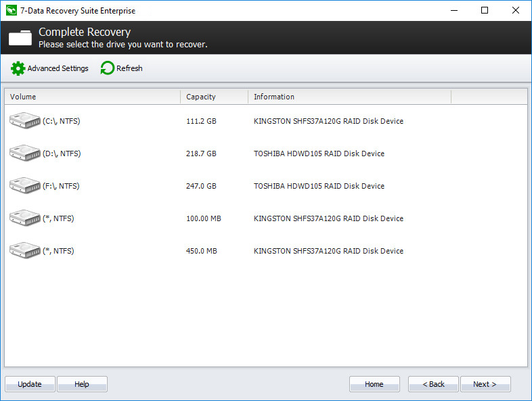The image size is (532, 401).
Task: Click the (D:\, NTFS) volume label
Action: (x=62, y=154)
